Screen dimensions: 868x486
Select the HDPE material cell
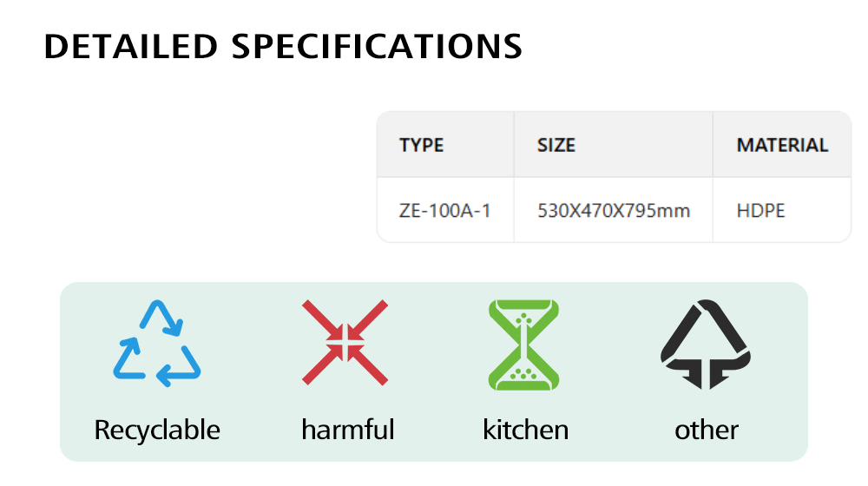click(761, 210)
